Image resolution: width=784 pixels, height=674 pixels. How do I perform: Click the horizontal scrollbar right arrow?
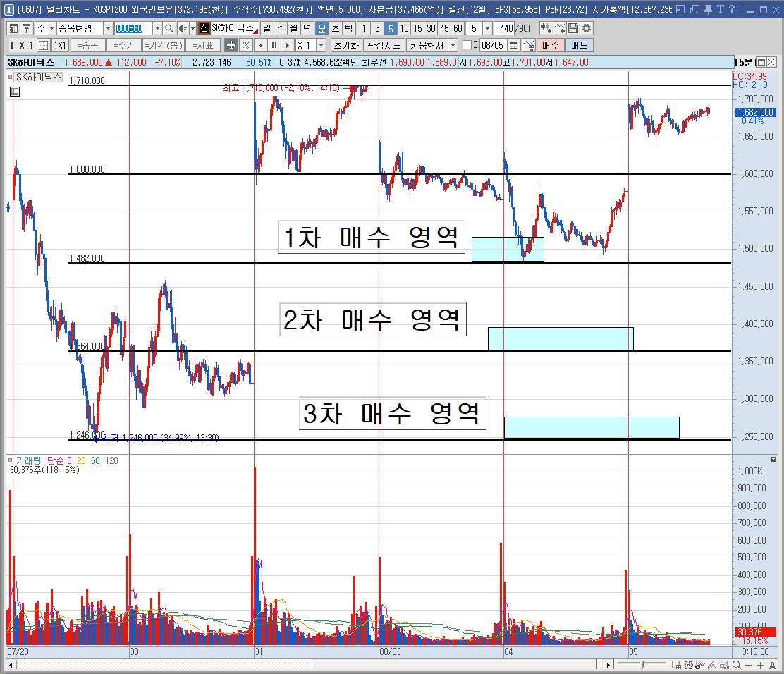tap(608, 665)
